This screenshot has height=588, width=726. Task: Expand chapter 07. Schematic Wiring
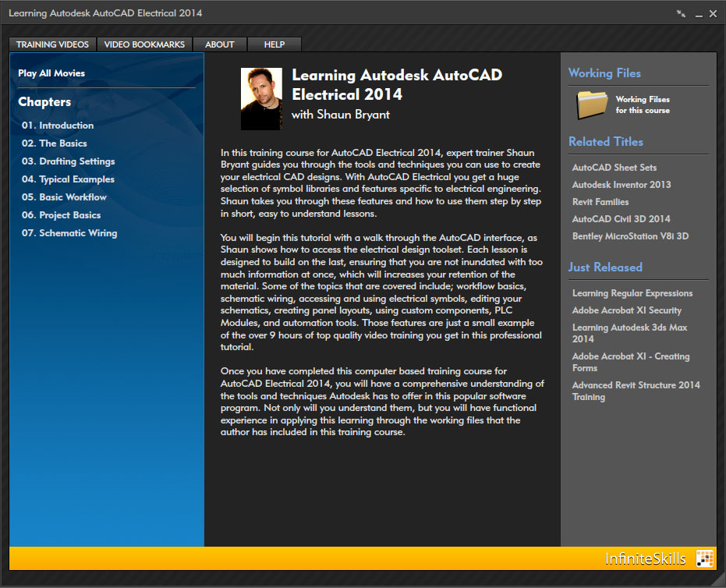tap(69, 233)
